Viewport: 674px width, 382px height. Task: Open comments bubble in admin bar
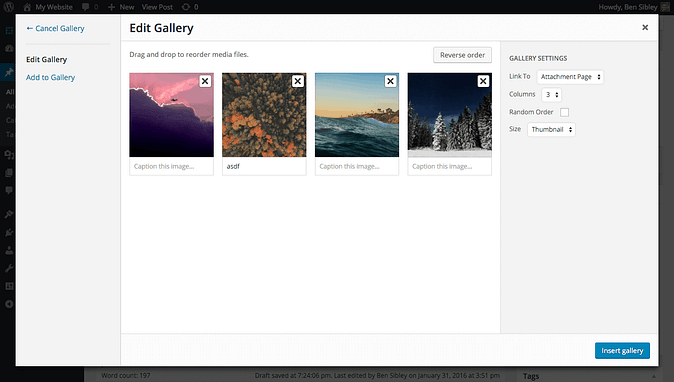[x=90, y=7]
